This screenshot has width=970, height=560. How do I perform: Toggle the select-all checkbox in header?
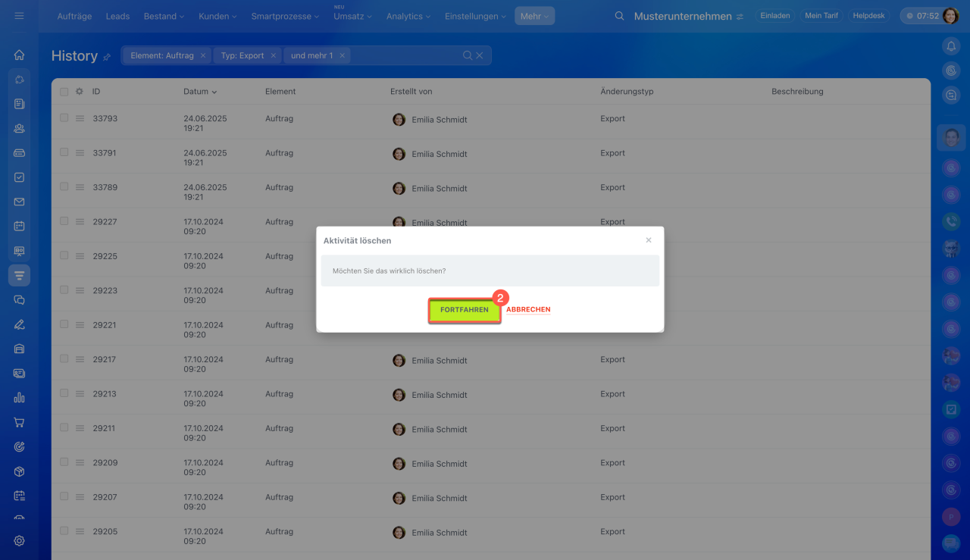pos(64,92)
